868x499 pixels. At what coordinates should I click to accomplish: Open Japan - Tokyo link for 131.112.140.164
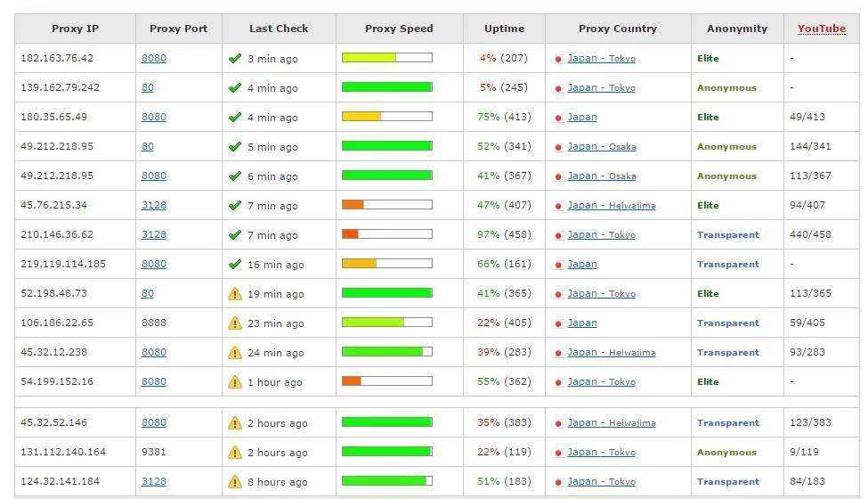pyautogui.click(x=601, y=452)
